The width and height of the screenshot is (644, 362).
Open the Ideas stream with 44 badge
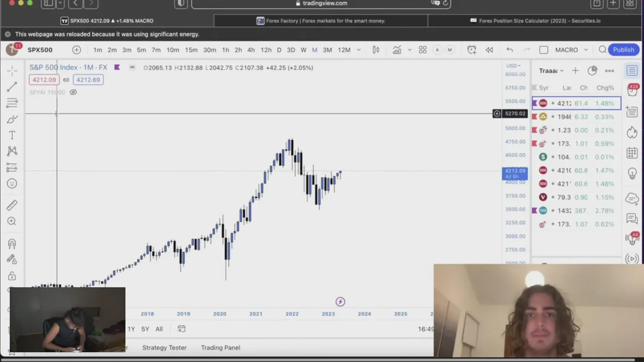[632, 238]
